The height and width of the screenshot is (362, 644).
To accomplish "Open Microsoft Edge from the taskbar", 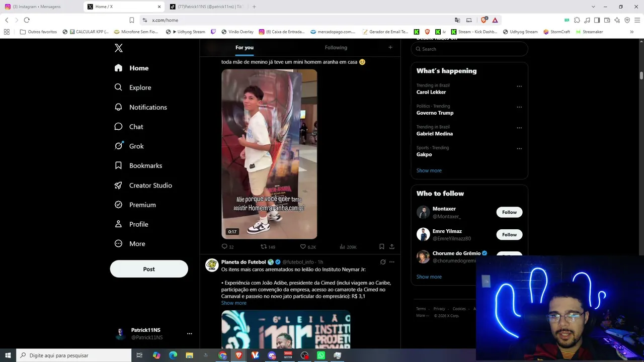I will [x=173, y=355].
